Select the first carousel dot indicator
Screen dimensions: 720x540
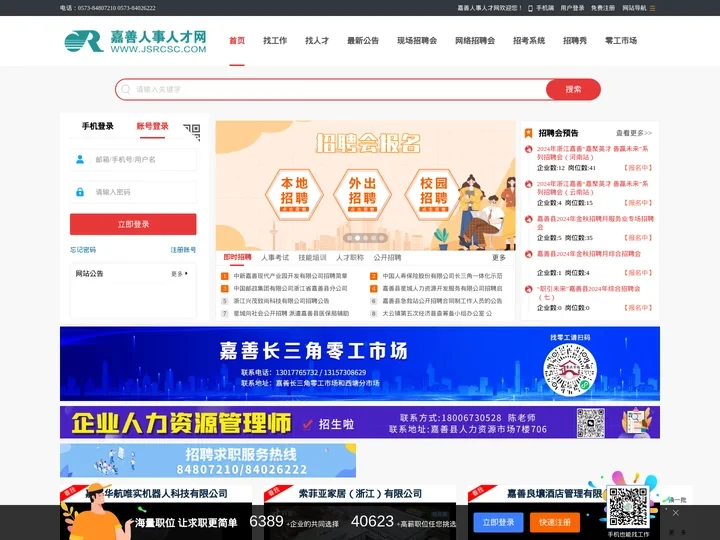349,238
